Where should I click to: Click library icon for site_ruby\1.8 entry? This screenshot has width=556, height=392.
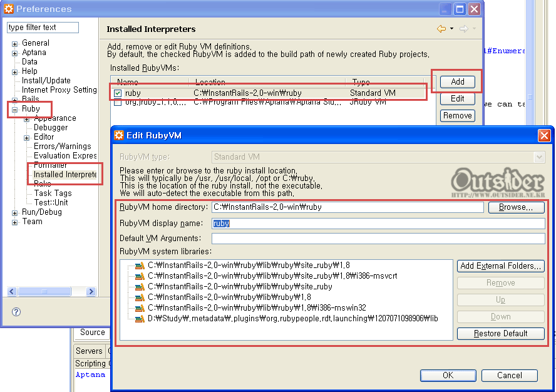pyautogui.click(x=140, y=266)
